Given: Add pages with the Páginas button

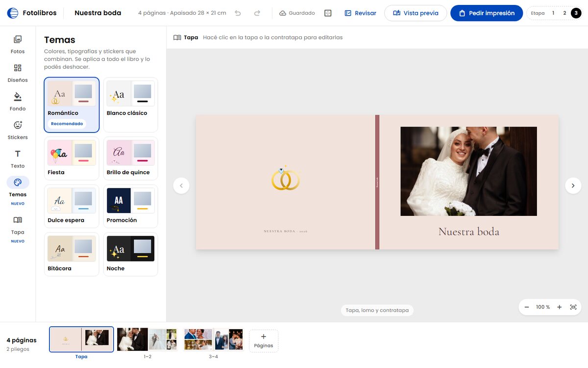Looking at the screenshot, I should coord(264,341).
